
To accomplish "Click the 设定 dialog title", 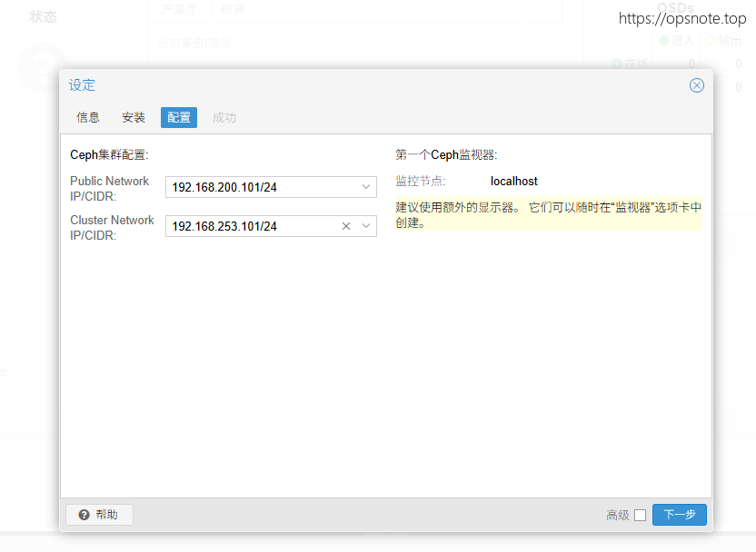I will tap(82, 85).
